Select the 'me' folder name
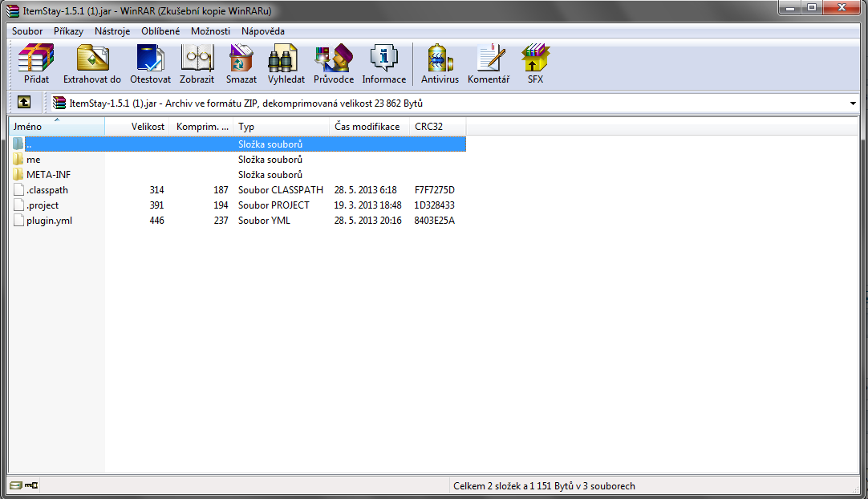The image size is (868, 499). (33, 160)
